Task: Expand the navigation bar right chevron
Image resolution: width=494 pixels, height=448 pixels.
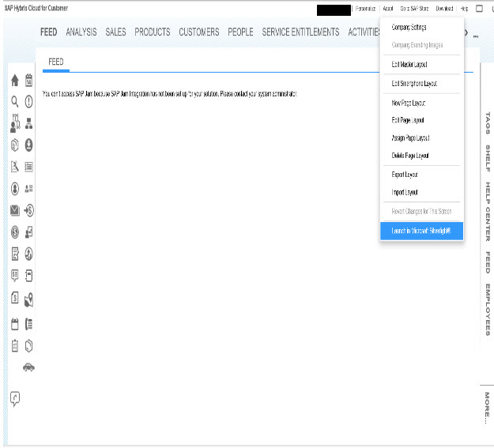Action: (466, 32)
